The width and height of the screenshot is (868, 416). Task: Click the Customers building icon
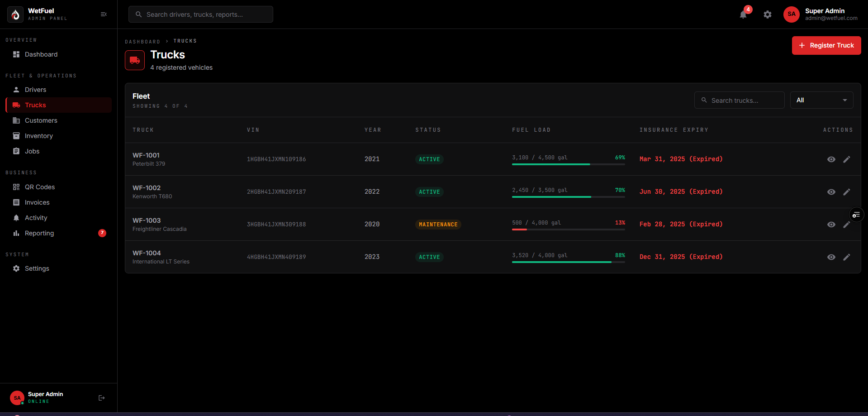pyautogui.click(x=16, y=120)
